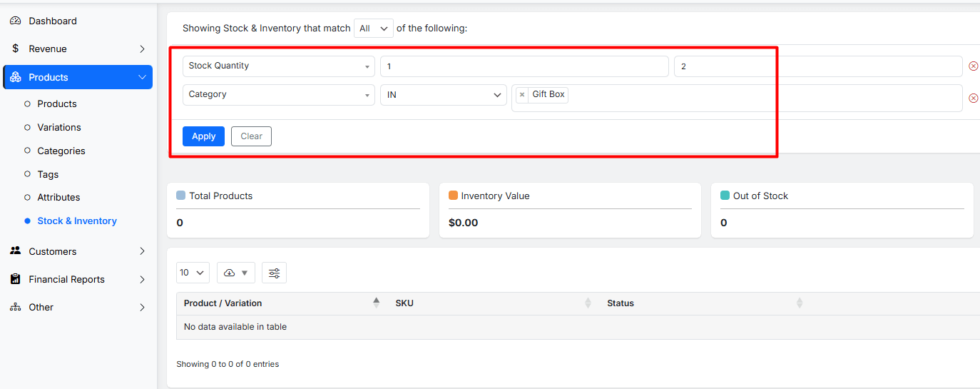Click the Apply filter button
This screenshot has height=389, width=980.
tap(203, 136)
